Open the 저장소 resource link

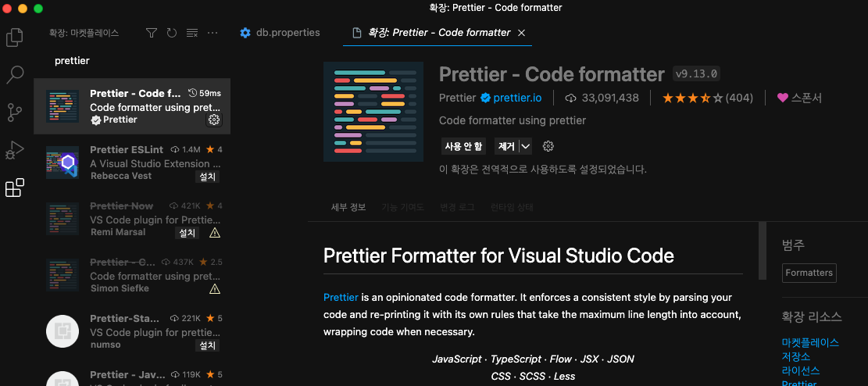[796, 356]
